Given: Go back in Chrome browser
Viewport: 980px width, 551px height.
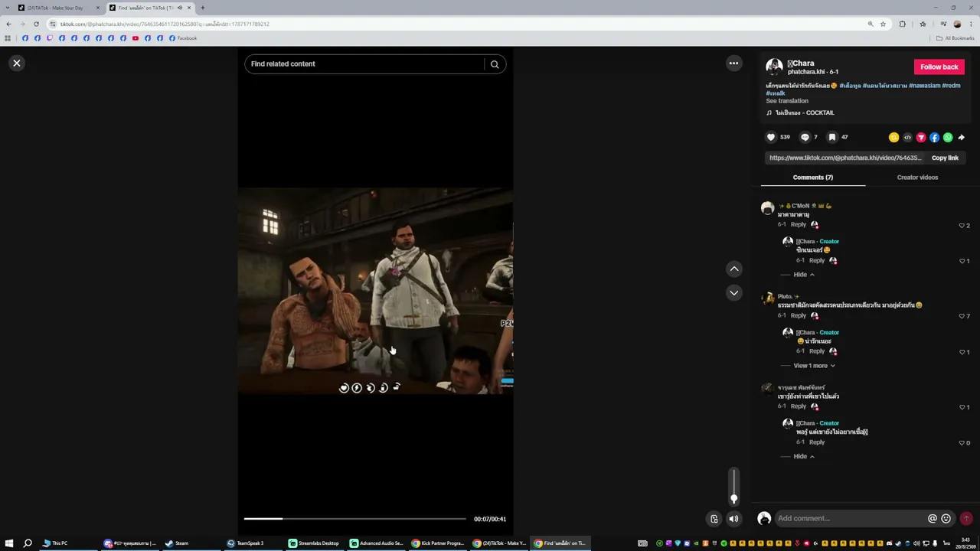Looking at the screenshot, I should [x=9, y=24].
